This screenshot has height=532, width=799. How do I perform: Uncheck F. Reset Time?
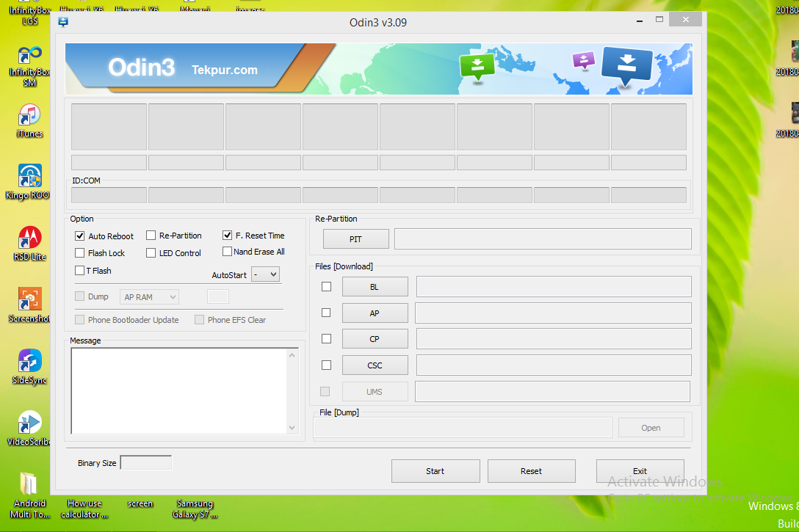[x=227, y=236]
